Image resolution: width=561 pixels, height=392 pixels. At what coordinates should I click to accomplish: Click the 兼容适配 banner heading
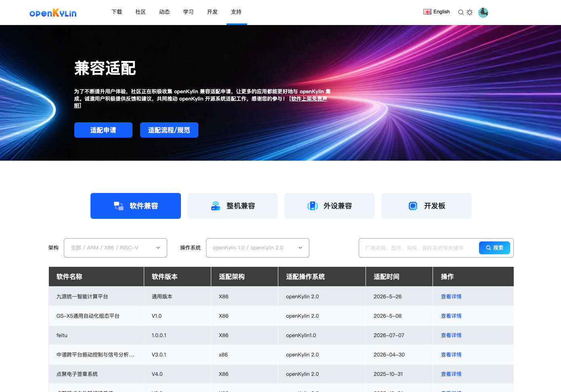pyautogui.click(x=105, y=68)
